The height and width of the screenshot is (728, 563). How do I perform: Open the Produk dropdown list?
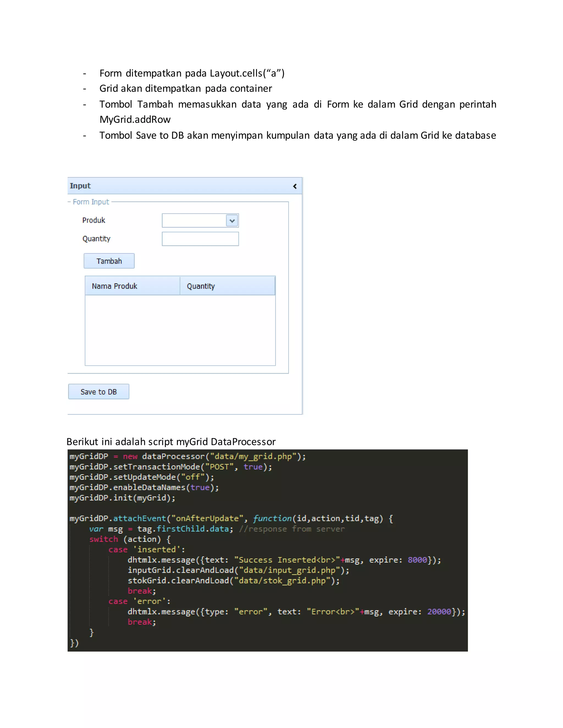[232, 221]
